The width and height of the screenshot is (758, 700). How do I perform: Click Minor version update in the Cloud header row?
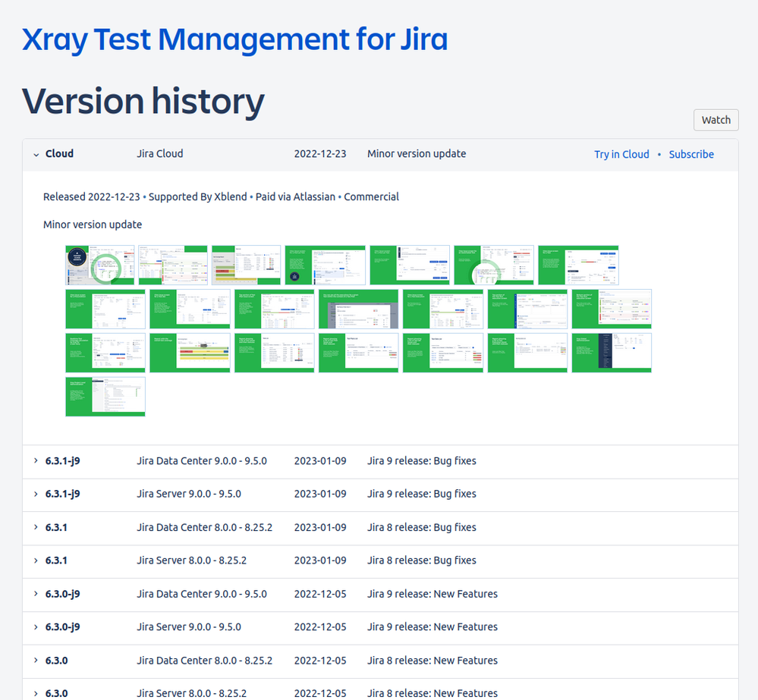pyautogui.click(x=417, y=154)
